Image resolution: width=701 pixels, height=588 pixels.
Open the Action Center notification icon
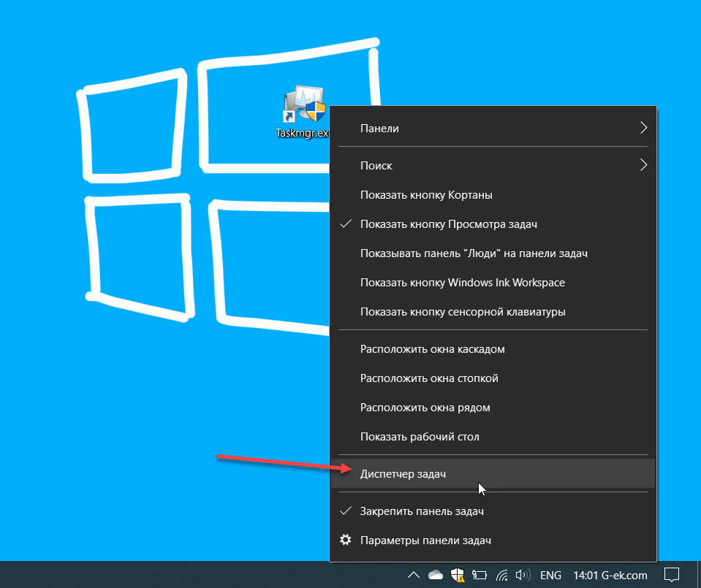coord(672,575)
